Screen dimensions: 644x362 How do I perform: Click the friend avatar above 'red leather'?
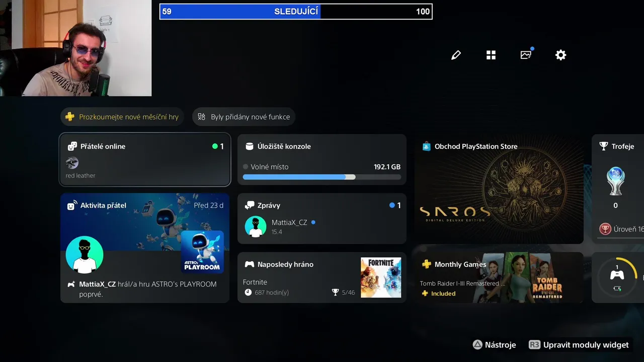point(72,163)
